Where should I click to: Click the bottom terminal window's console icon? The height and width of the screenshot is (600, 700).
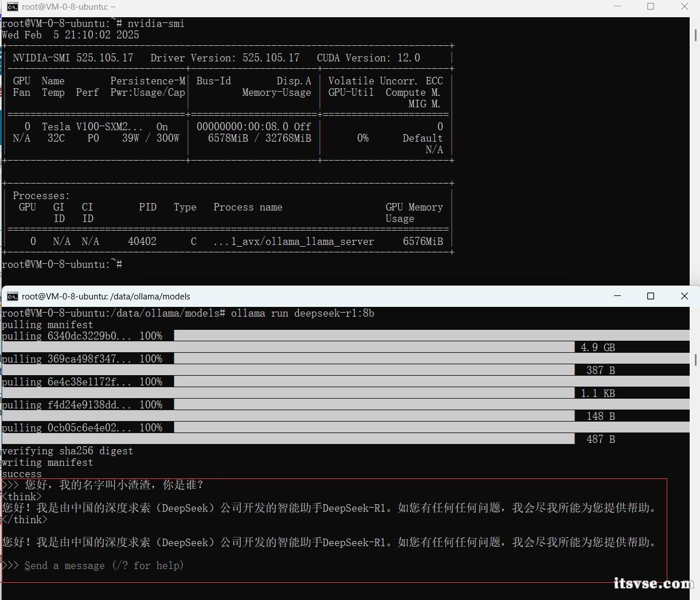pyautogui.click(x=12, y=296)
